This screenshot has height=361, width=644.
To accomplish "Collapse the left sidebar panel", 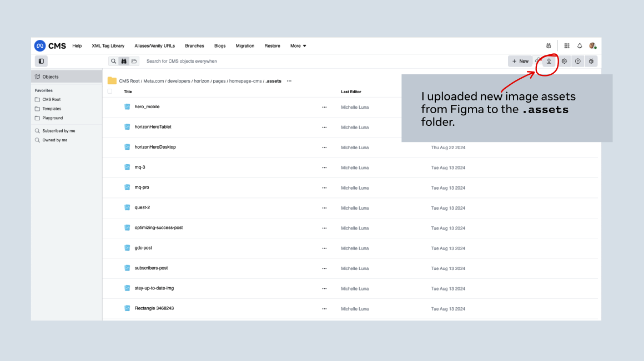I will point(41,61).
